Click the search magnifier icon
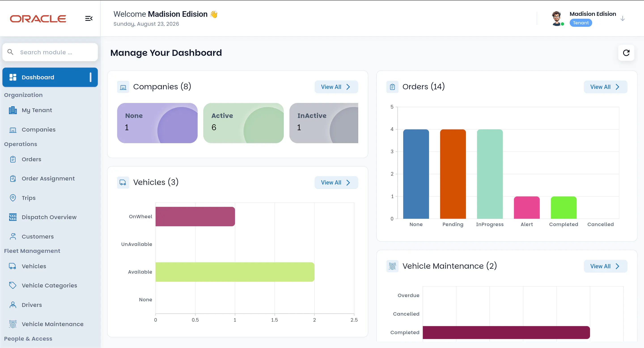 (x=10, y=52)
